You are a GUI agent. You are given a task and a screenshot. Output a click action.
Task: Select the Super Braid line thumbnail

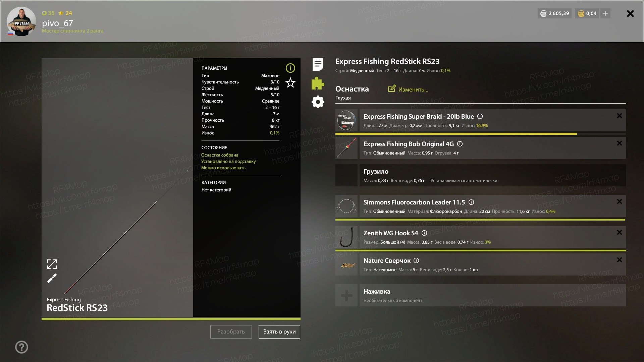pyautogui.click(x=346, y=120)
